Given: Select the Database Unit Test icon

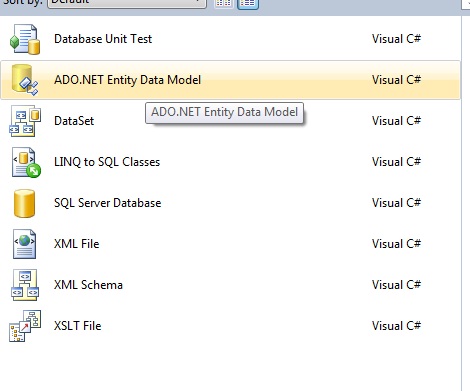Looking at the screenshot, I should point(25,39).
